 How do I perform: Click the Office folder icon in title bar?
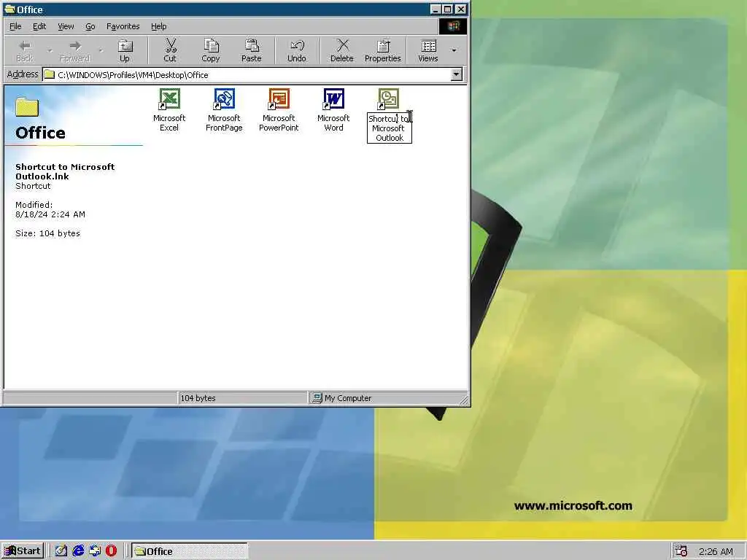click(x=10, y=9)
